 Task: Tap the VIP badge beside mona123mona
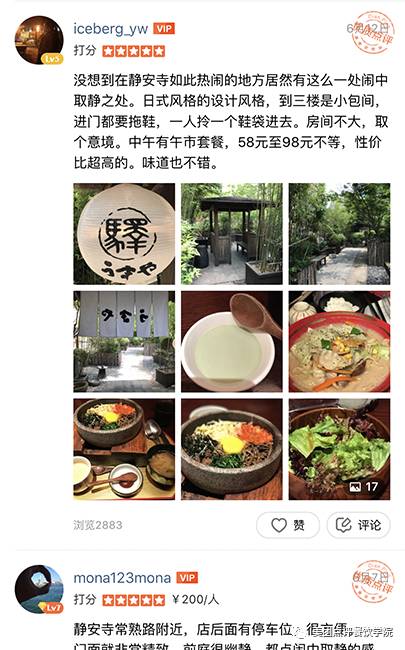coord(187,578)
